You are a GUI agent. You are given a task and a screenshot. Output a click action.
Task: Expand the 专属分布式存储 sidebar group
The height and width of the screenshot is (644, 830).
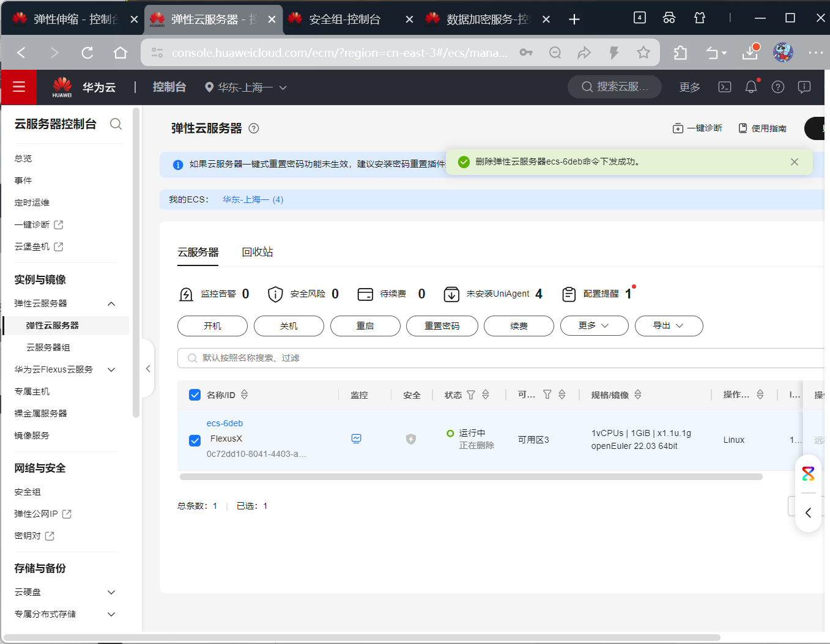(111, 614)
